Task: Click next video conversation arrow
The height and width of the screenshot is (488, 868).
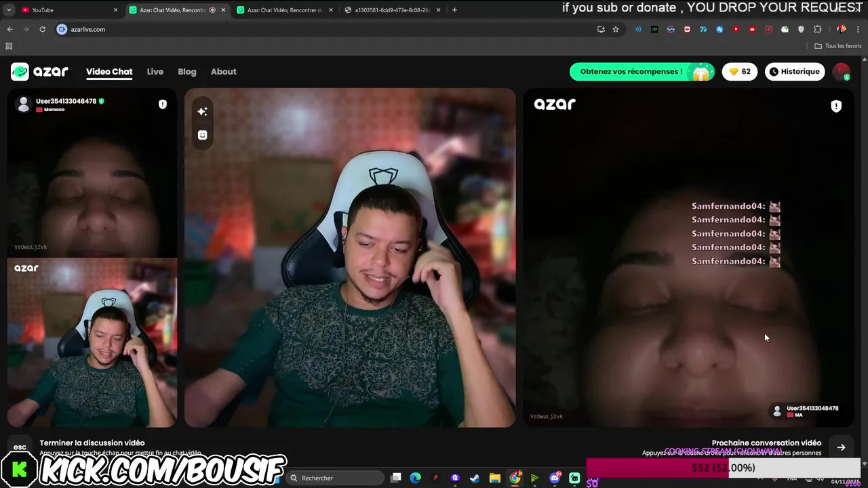Action: (x=841, y=447)
